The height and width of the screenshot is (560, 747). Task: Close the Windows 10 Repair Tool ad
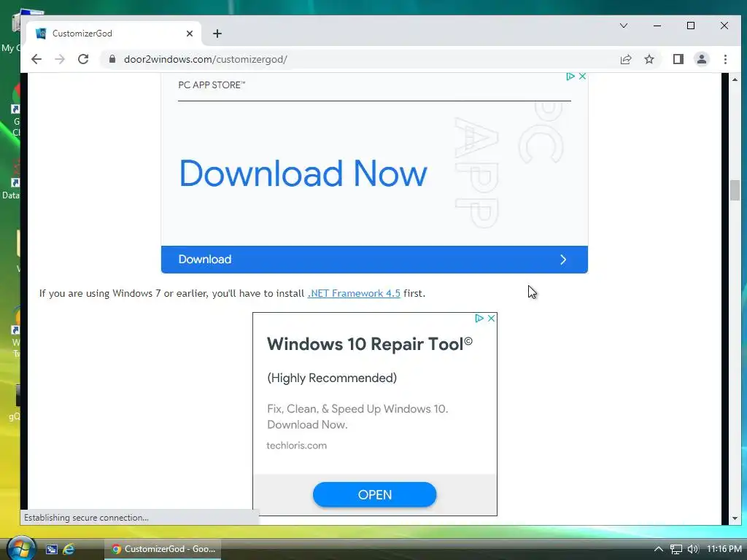pos(491,318)
